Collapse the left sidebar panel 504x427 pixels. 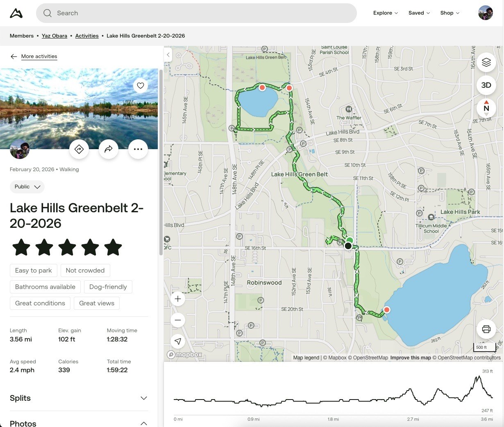(x=168, y=55)
